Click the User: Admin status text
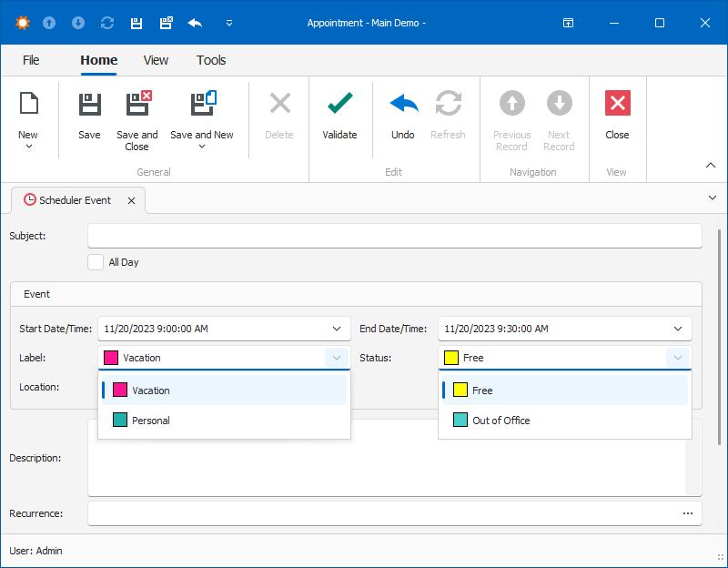 click(35, 551)
